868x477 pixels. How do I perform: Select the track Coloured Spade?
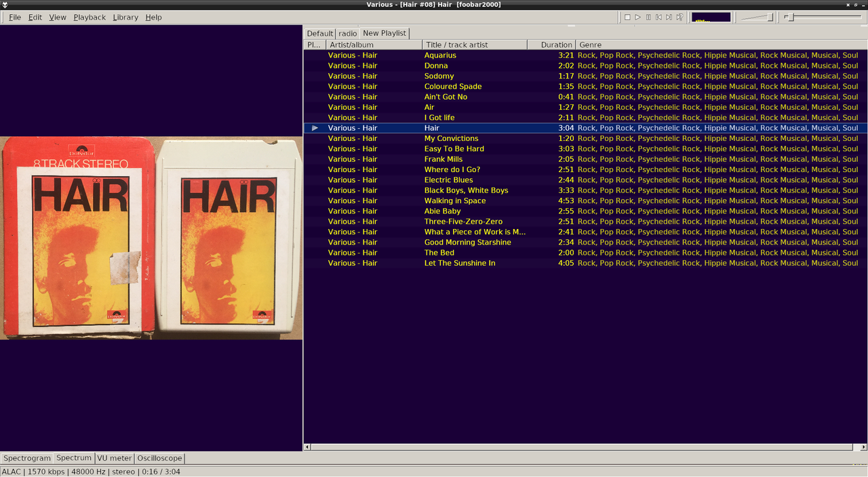click(585, 87)
